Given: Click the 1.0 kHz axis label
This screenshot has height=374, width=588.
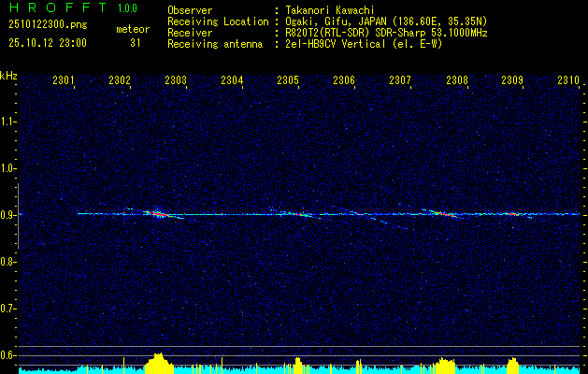Looking at the screenshot, I should (8, 168).
